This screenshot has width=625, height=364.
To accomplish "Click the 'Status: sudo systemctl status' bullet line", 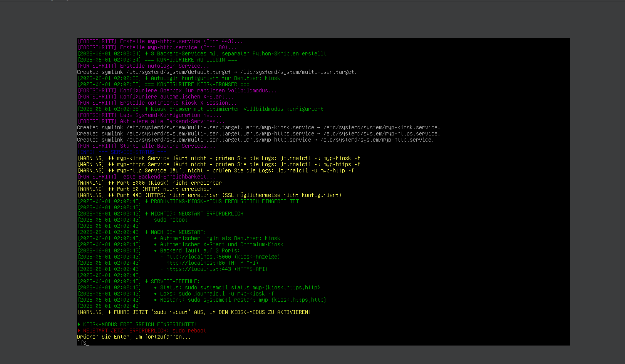I will pyautogui.click(x=240, y=287).
